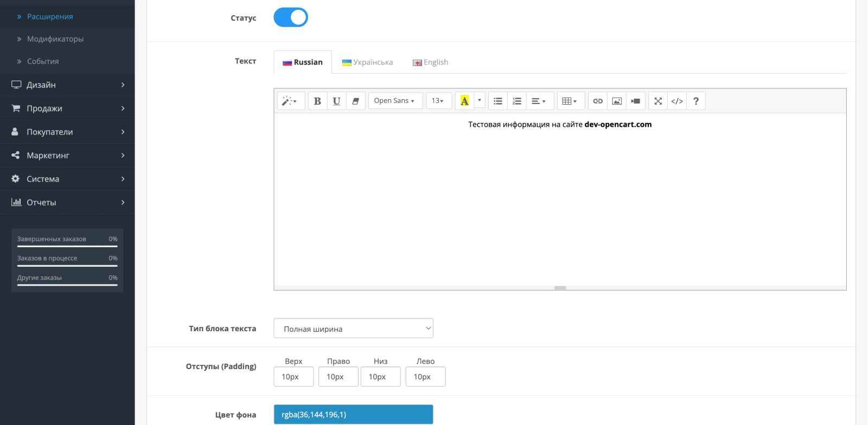The width and height of the screenshot is (868, 425).
Task: Turn off the Статус switch
Action: [x=291, y=17]
